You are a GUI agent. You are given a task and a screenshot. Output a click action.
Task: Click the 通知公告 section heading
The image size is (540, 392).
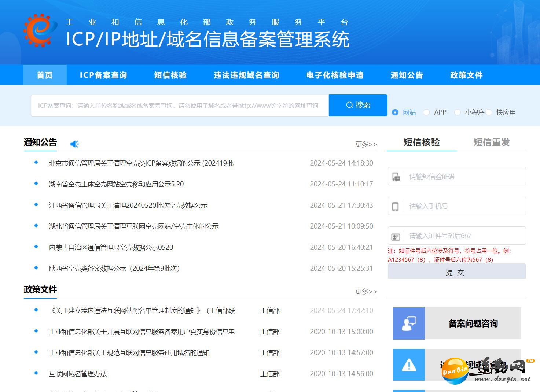coord(40,142)
